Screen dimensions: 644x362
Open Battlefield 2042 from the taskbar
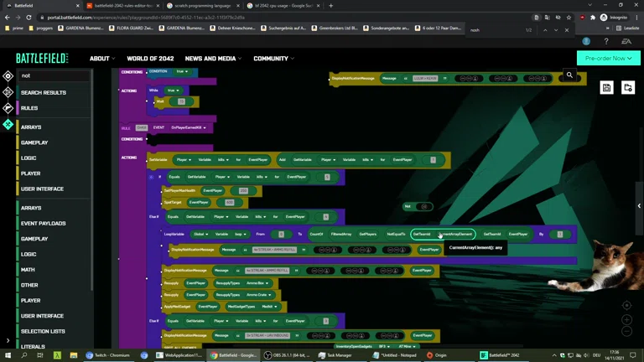[500, 355]
